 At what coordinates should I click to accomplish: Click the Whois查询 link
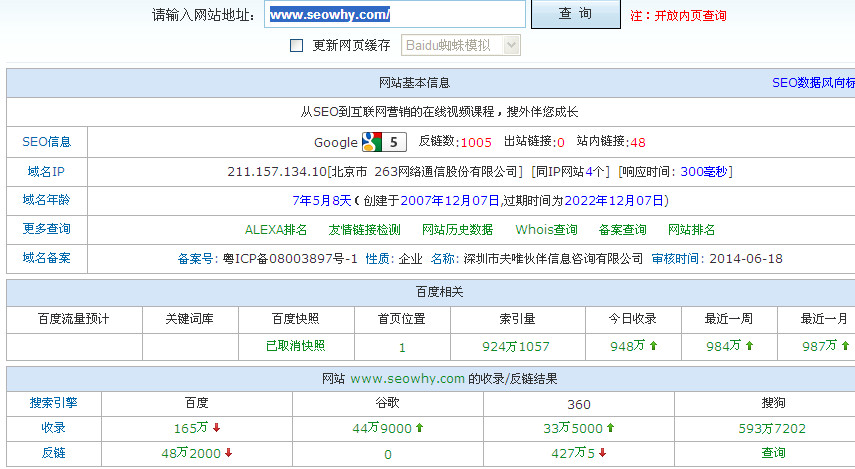[x=546, y=230]
